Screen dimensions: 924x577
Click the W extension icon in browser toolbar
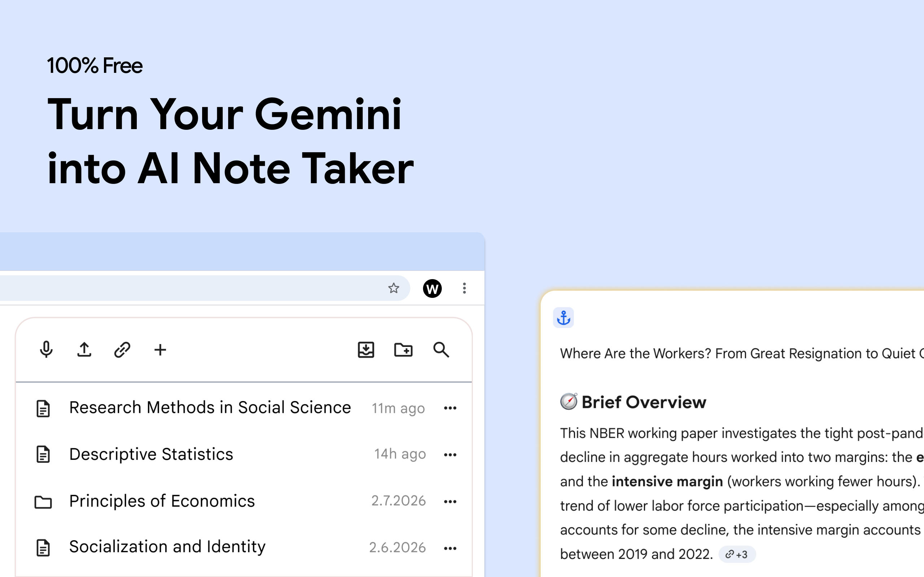coord(432,289)
